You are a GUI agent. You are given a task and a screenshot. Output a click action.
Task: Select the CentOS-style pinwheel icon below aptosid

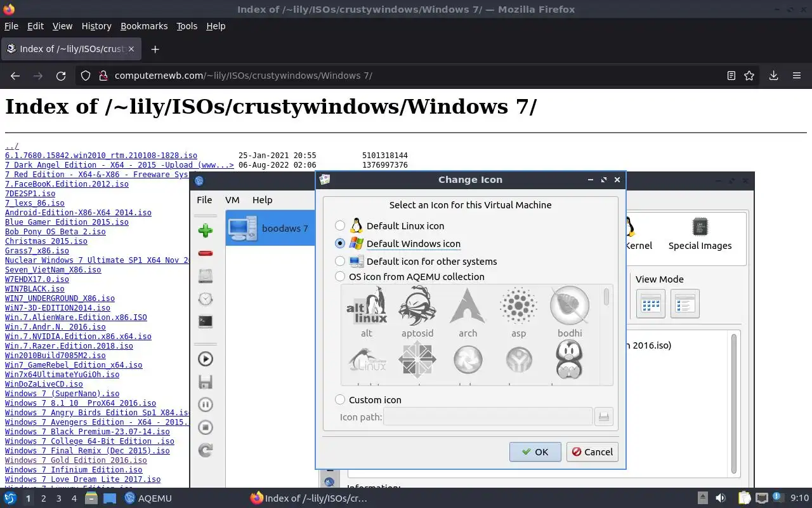(417, 361)
